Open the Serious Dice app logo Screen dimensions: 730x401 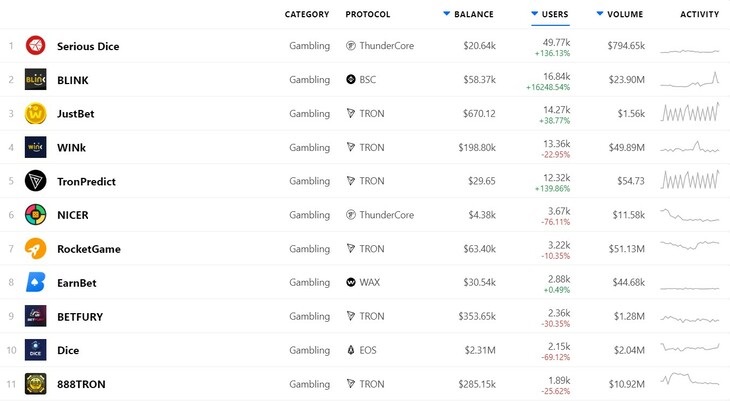point(35,46)
